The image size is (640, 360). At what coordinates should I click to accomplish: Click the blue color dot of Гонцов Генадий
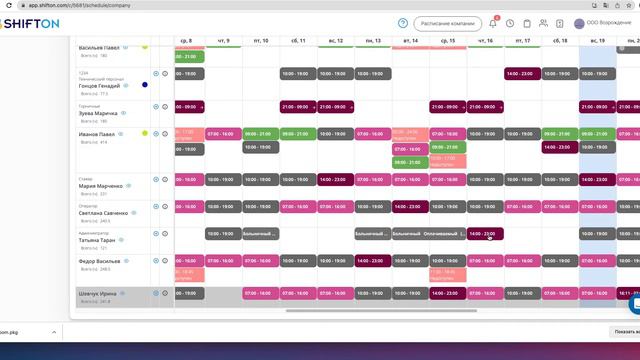(x=145, y=85)
